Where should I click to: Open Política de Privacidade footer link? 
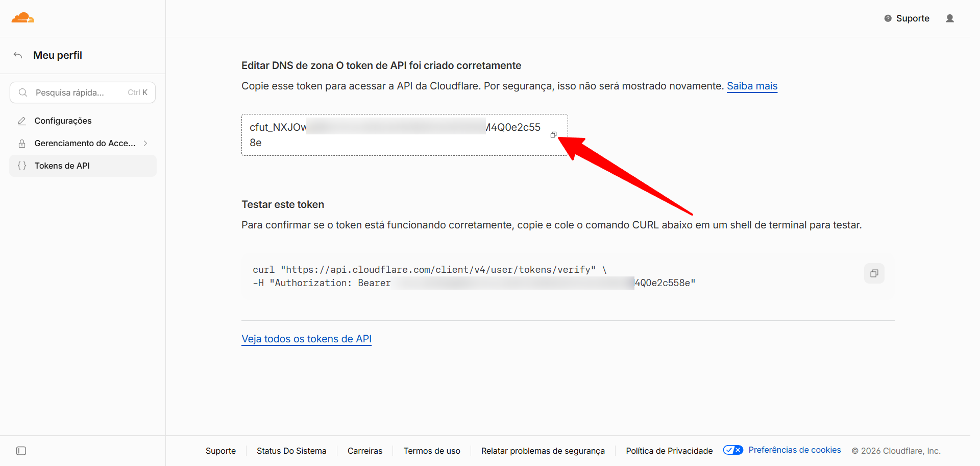pos(669,451)
